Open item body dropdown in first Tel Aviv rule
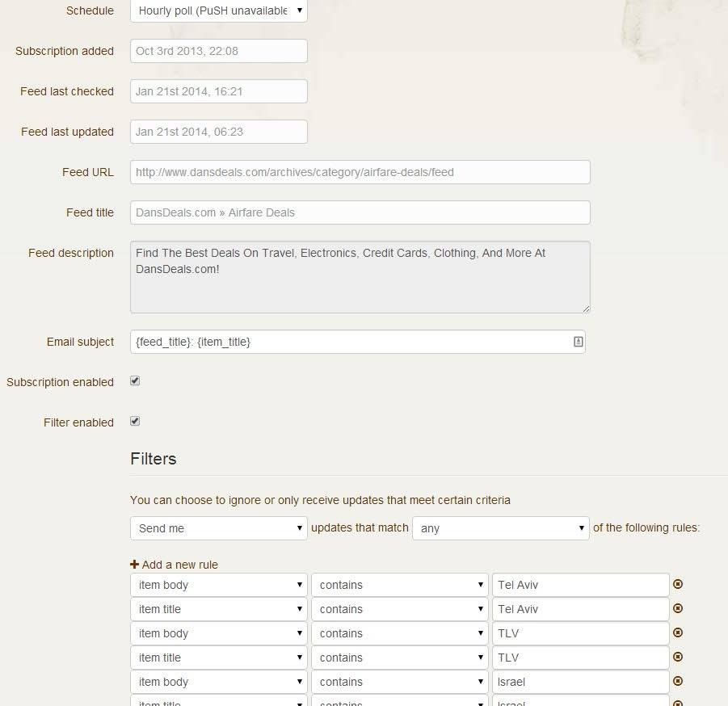This screenshot has width=728, height=706. pos(219,585)
